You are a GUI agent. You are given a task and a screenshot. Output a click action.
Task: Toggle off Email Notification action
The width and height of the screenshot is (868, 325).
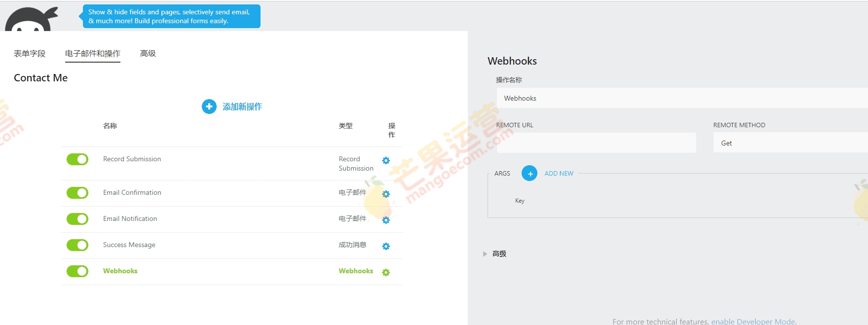pyautogui.click(x=77, y=219)
